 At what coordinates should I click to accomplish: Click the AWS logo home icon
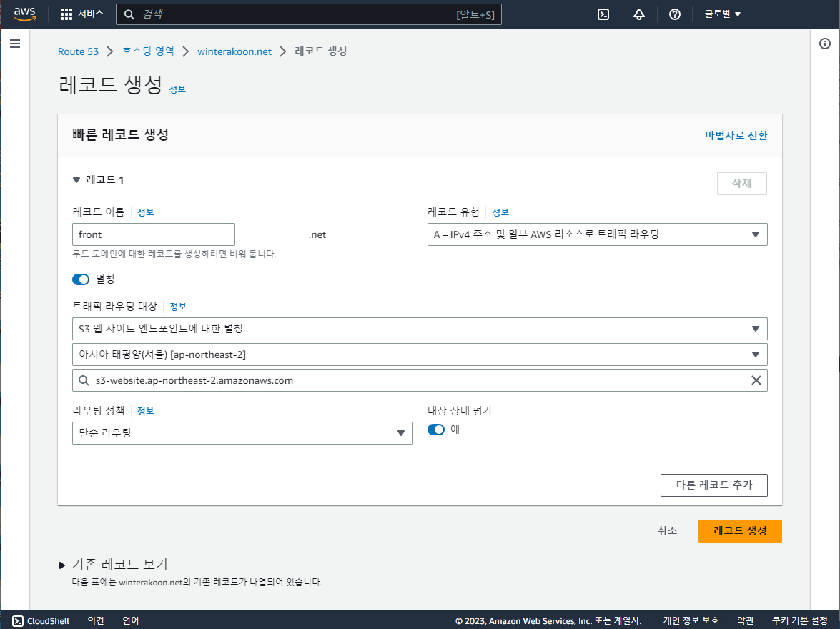pyautogui.click(x=24, y=14)
